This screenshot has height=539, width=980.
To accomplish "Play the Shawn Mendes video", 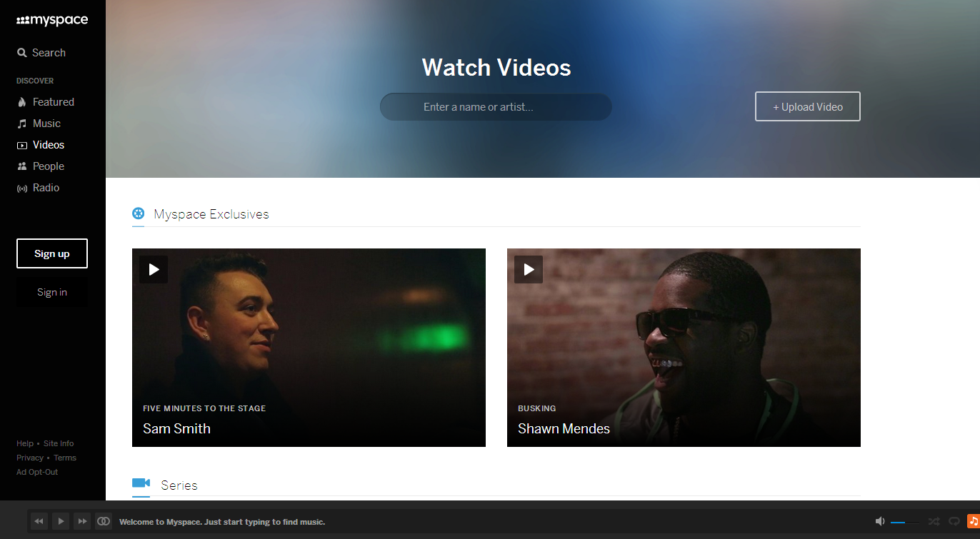I will point(529,270).
